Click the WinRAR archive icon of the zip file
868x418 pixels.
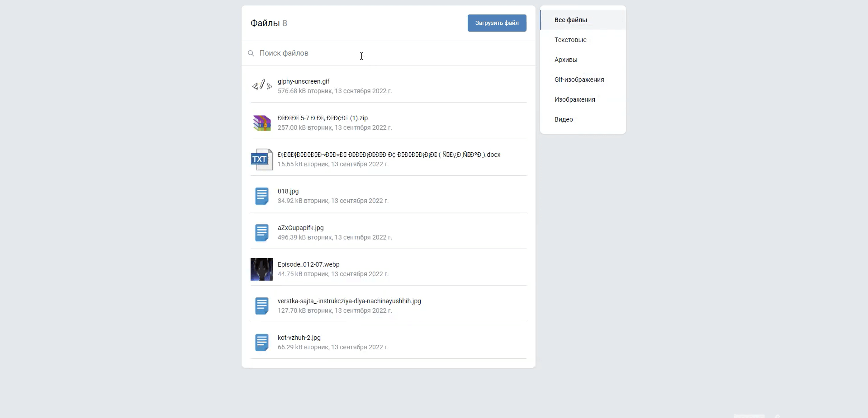coord(262,123)
